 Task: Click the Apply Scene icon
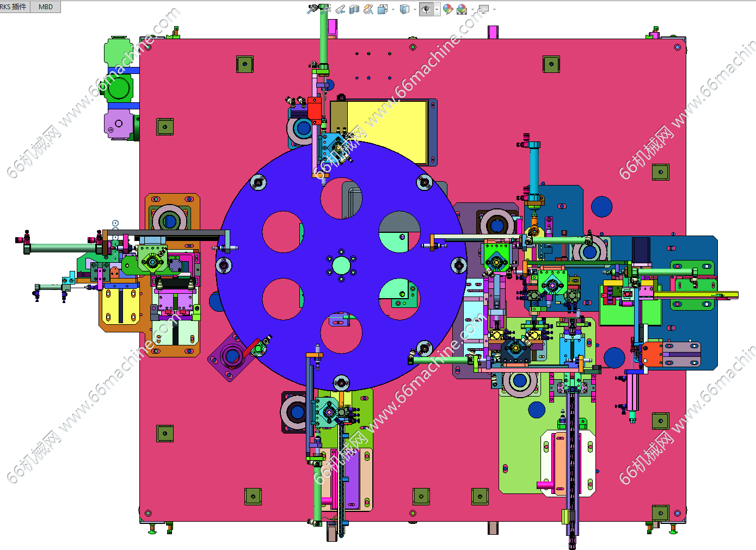[x=462, y=9]
